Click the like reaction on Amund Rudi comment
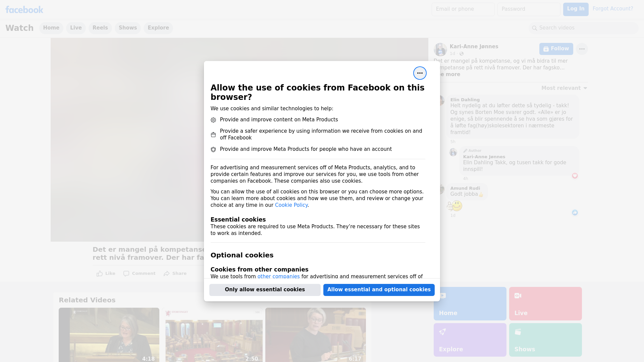The height and width of the screenshot is (362, 644). [575, 213]
